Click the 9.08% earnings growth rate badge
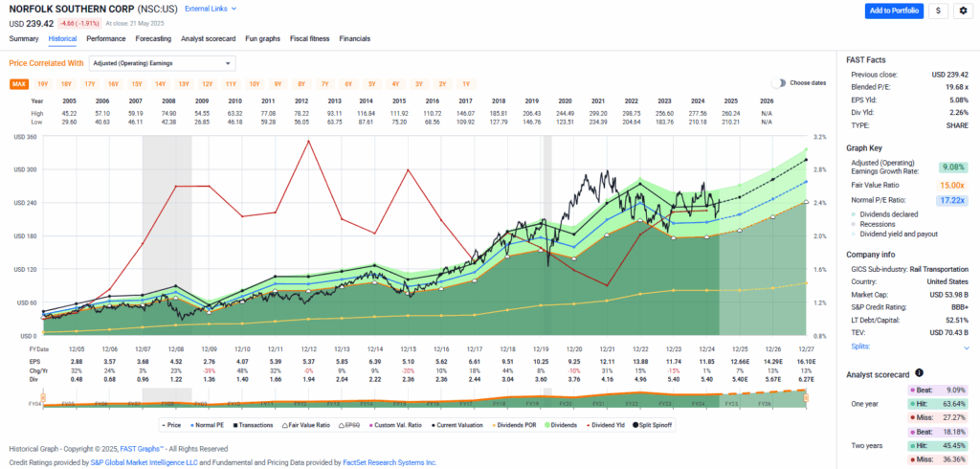The width and height of the screenshot is (980, 469). (x=952, y=167)
